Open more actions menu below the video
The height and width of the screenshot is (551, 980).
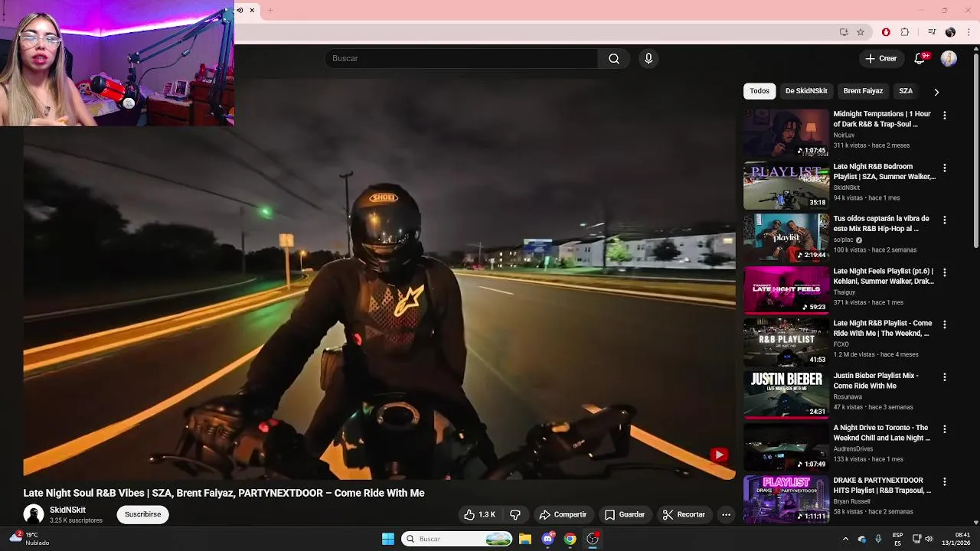(726, 515)
